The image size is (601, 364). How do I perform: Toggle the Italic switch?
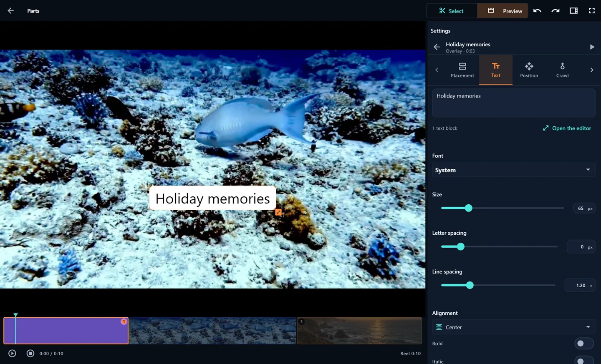(x=583, y=361)
